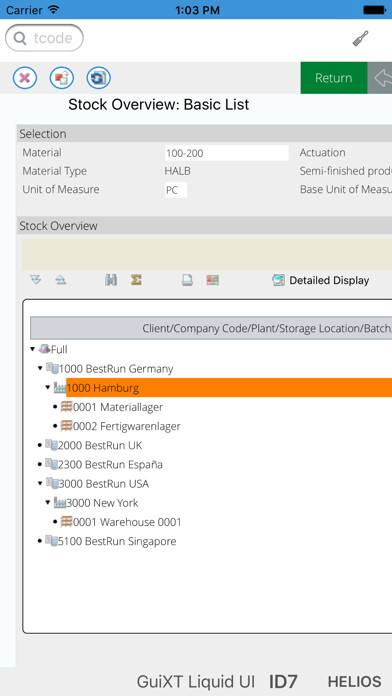Image resolution: width=392 pixels, height=696 pixels.
Task: Click the 2000 BestRun UK company icon
Action: click(51, 445)
